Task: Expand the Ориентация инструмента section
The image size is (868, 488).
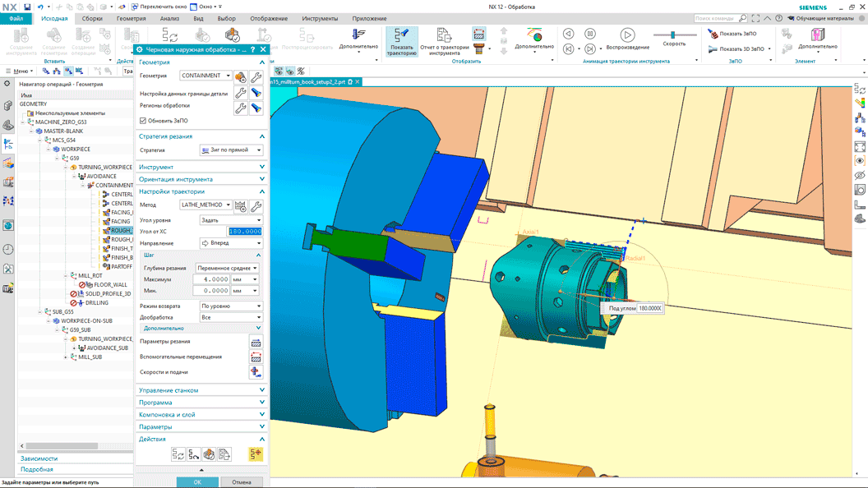Action: pyautogui.click(x=201, y=179)
